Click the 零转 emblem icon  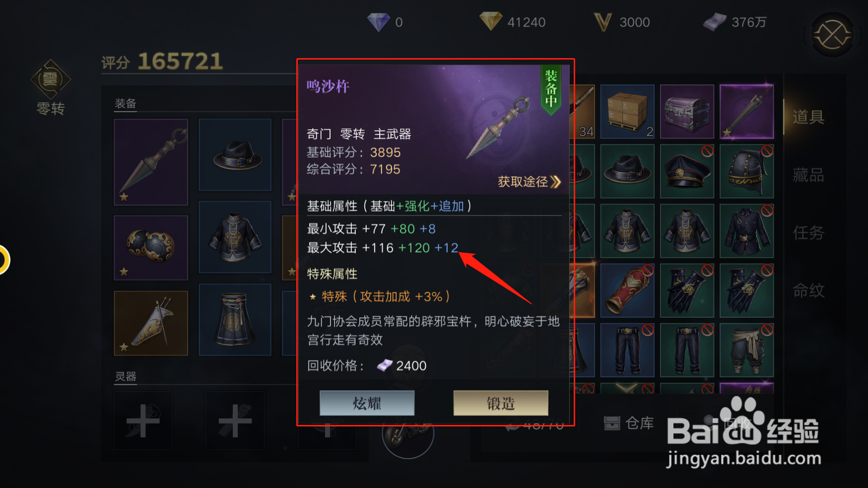pos(51,79)
